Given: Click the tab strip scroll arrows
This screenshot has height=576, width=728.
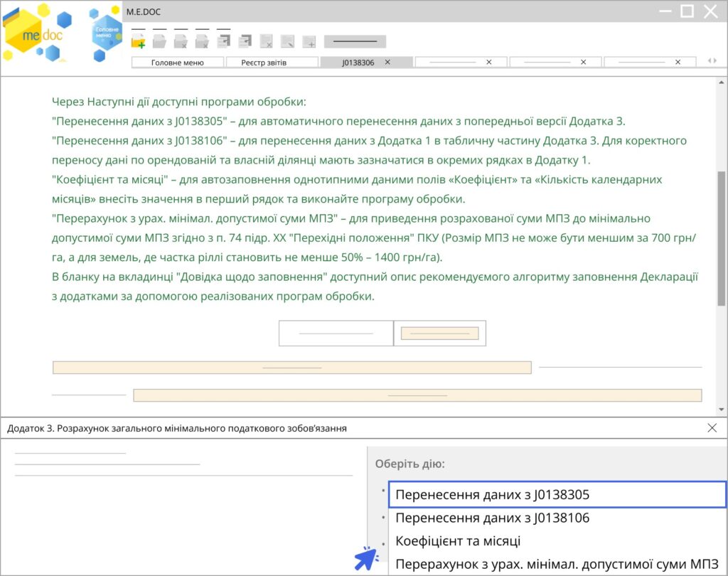Looking at the screenshot, I should click(712, 62).
